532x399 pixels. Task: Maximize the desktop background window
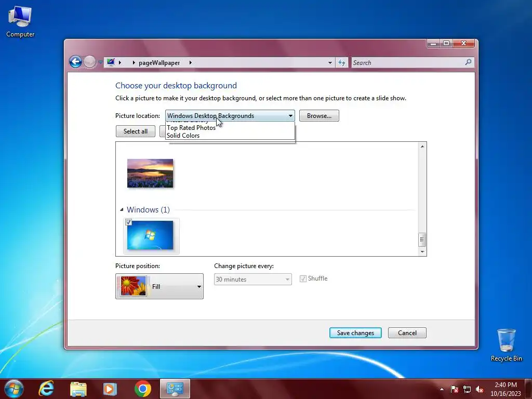446,43
